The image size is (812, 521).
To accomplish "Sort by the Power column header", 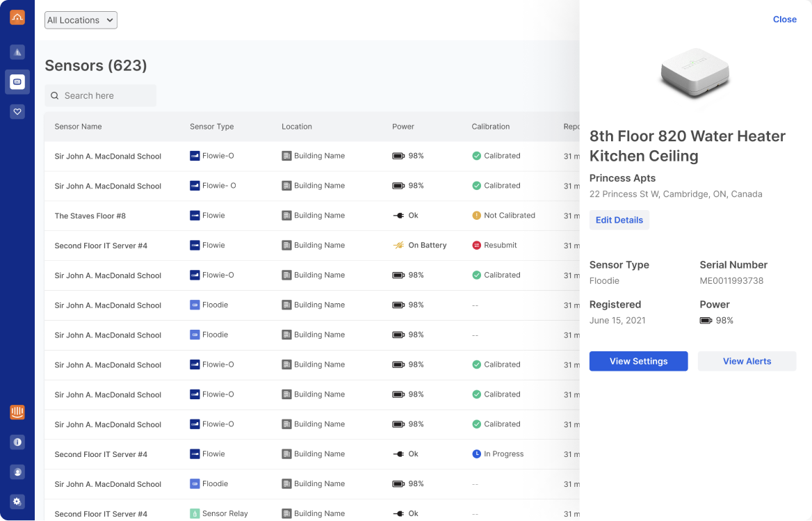I will pos(403,127).
